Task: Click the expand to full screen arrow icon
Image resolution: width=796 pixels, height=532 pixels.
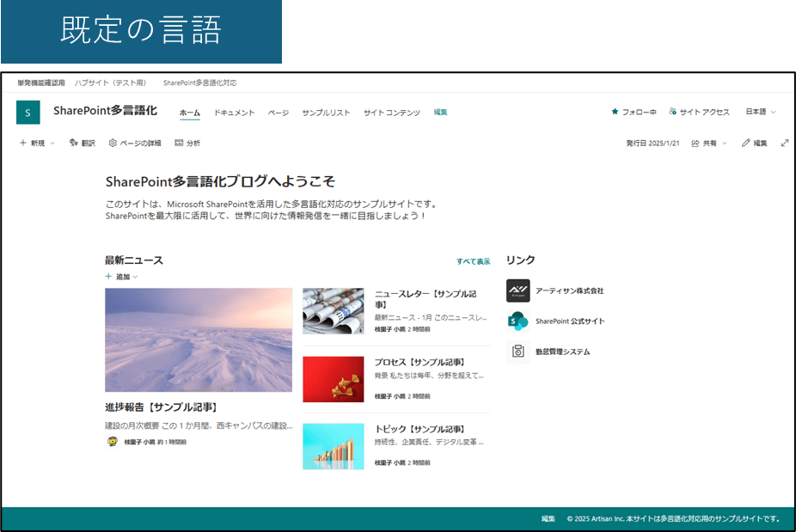Action: (785, 144)
